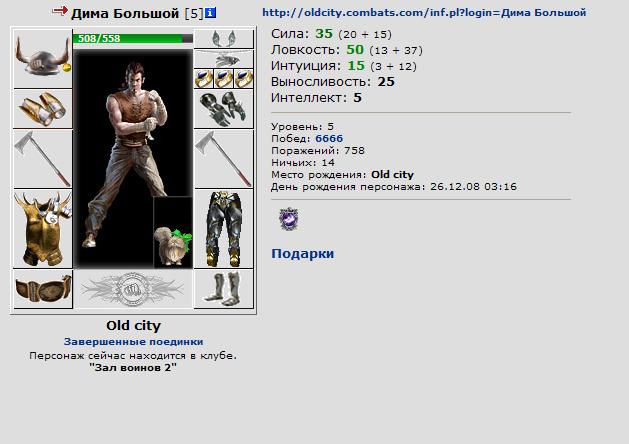Click the middle gold ring slot
Viewport: 629px width, 444px height.
224,78
